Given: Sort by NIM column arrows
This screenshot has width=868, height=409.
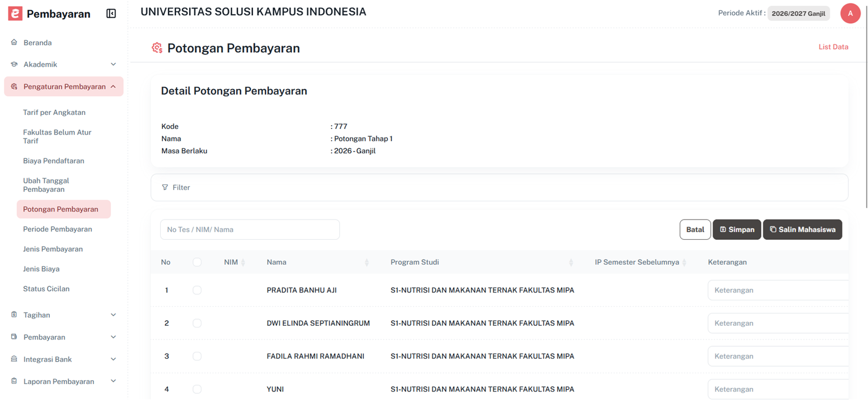Looking at the screenshot, I should (x=243, y=262).
